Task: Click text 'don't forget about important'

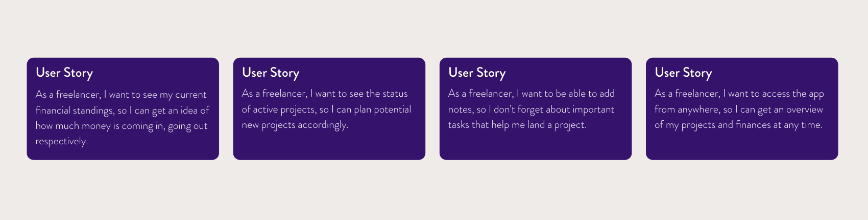Action: pyautogui.click(x=554, y=109)
